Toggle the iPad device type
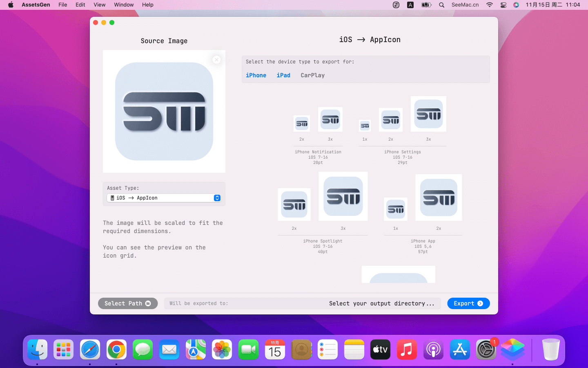 coord(283,75)
